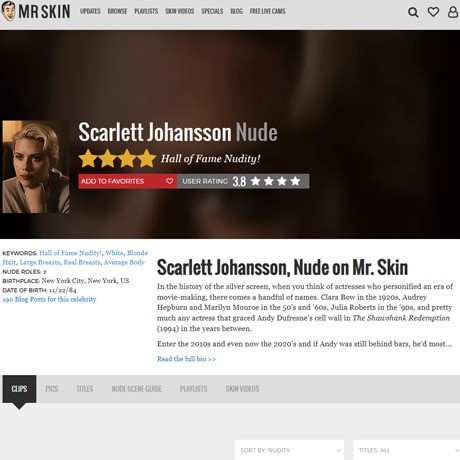Rate using the first user rating star
This screenshot has width=460, height=460.
point(255,181)
